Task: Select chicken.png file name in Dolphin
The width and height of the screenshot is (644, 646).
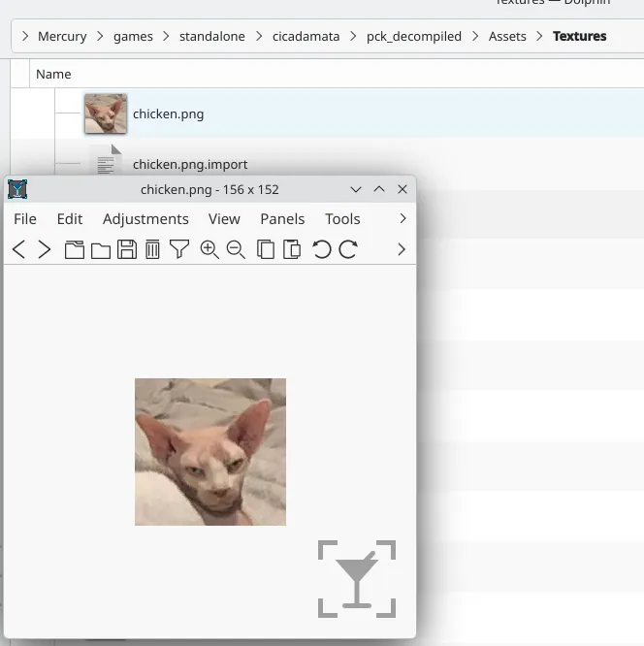Action: tap(168, 114)
